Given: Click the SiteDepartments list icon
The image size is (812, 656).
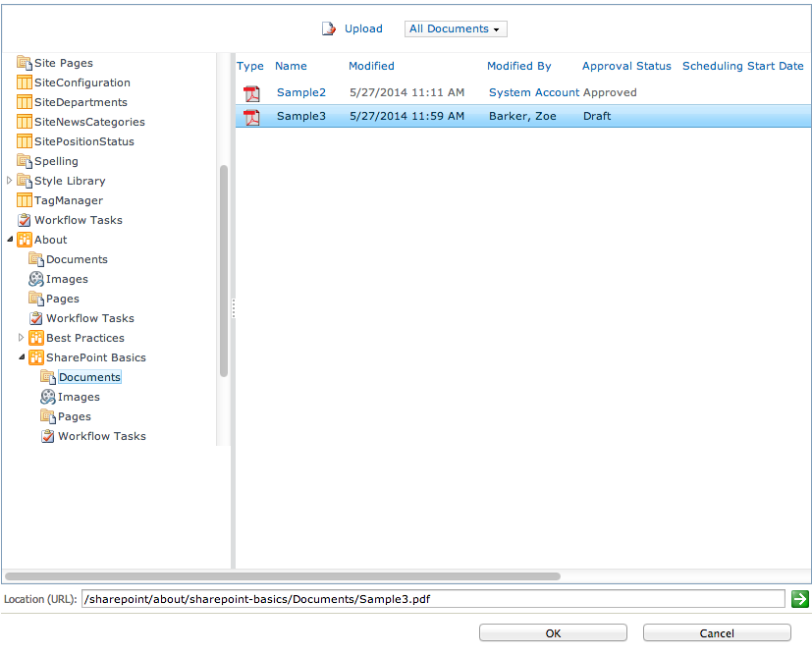Looking at the screenshot, I should pos(25,102).
